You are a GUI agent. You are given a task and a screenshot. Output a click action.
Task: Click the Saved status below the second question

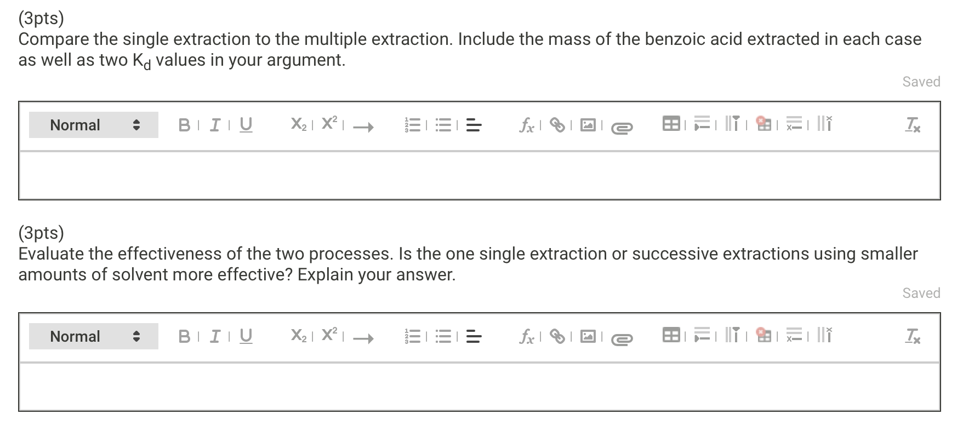(x=921, y=293)
